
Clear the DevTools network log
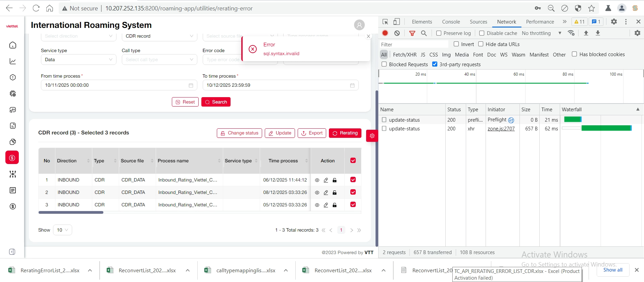397,33
